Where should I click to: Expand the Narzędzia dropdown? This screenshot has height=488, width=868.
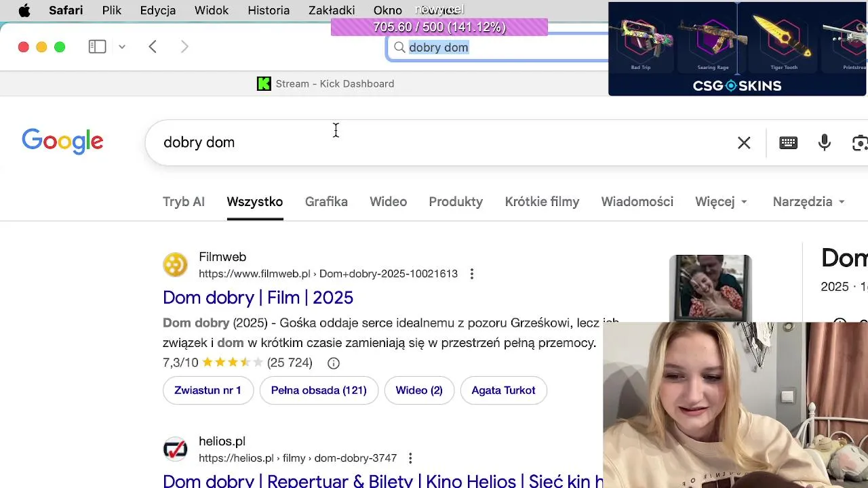809,201
